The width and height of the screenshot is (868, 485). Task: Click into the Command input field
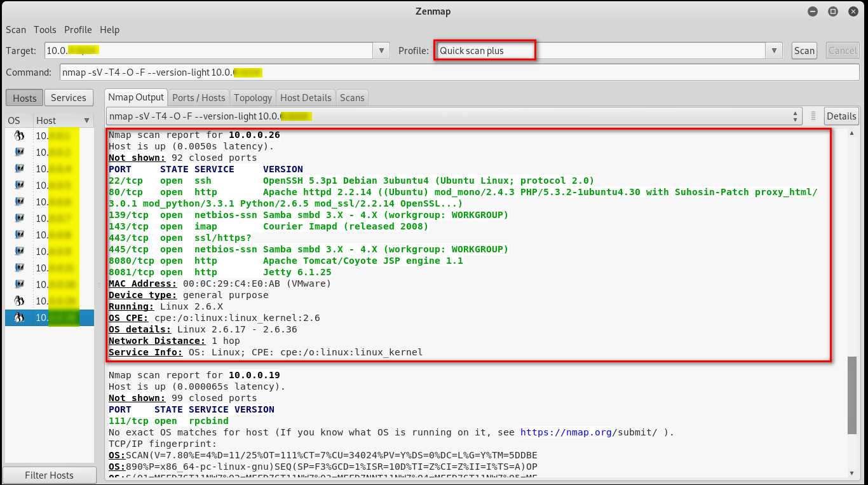coord(459,72)
